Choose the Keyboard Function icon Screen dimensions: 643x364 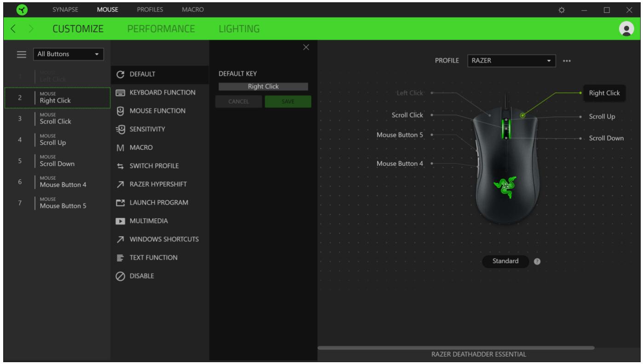point(121,92)
